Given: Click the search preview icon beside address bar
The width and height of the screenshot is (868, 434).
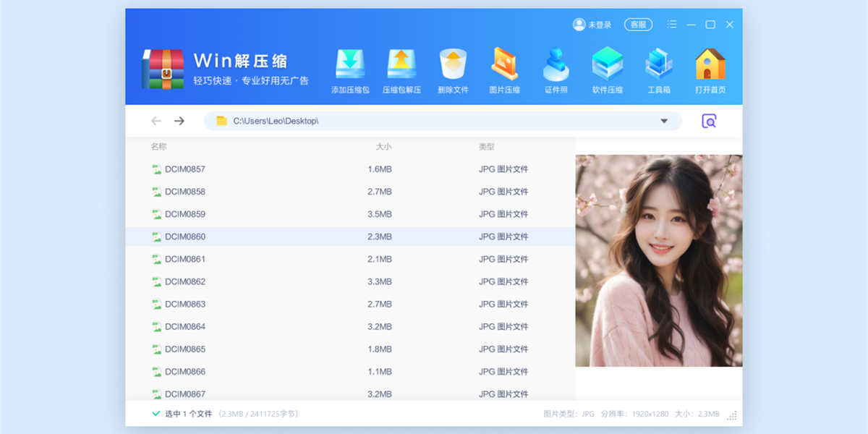Looking at the screenshot, I should 710,121.
